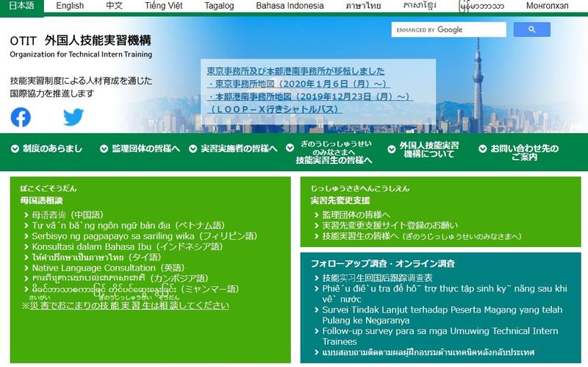Switch site language to ภาษาไทย
This screenshot has height=367, width=588.
tap(363, 6)
